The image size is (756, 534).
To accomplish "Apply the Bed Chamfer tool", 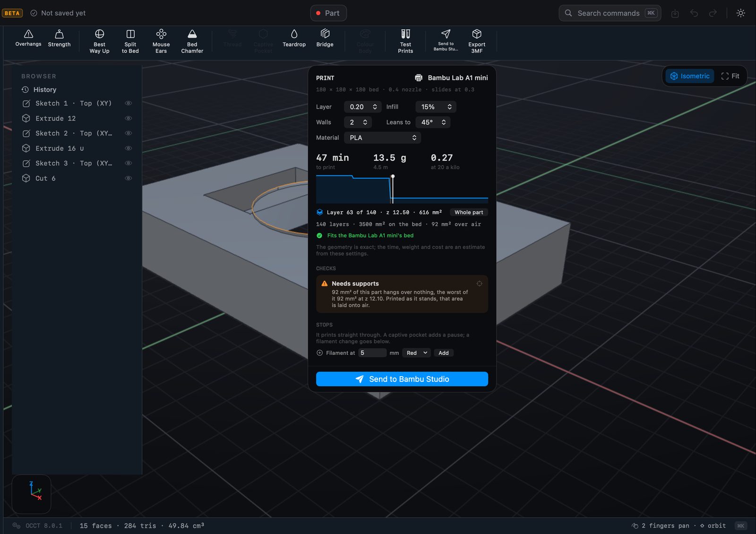I will (x=192, y=42).
